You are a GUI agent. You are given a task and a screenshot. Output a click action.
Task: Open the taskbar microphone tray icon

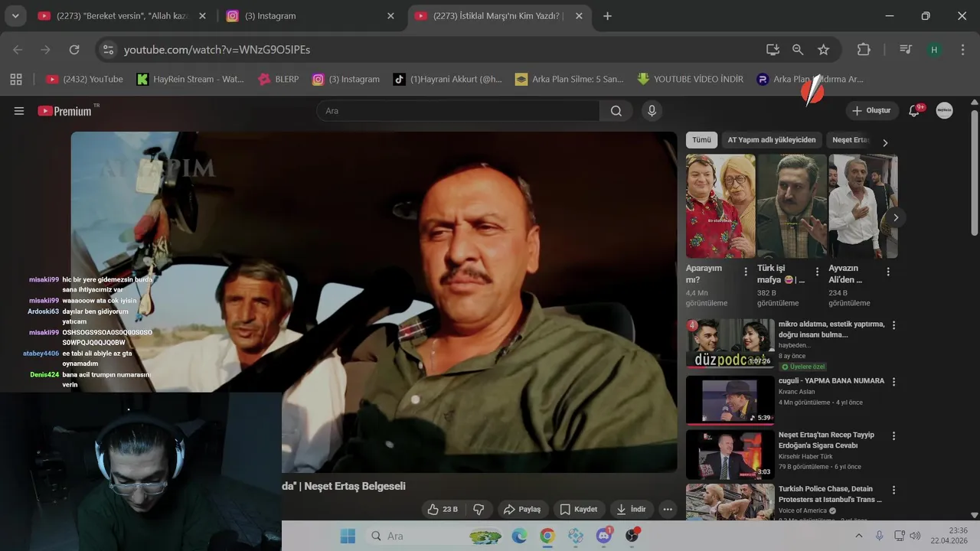pos(879,536)
